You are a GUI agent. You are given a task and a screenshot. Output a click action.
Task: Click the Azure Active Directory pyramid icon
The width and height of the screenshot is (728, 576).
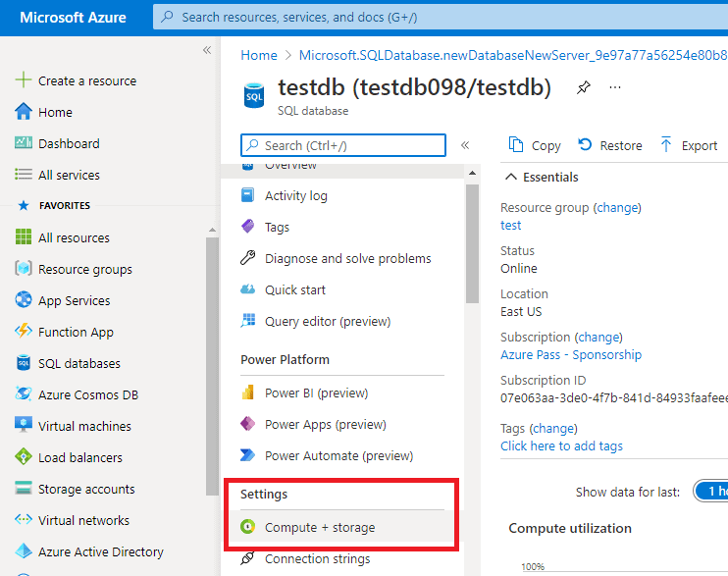point(24,550)
